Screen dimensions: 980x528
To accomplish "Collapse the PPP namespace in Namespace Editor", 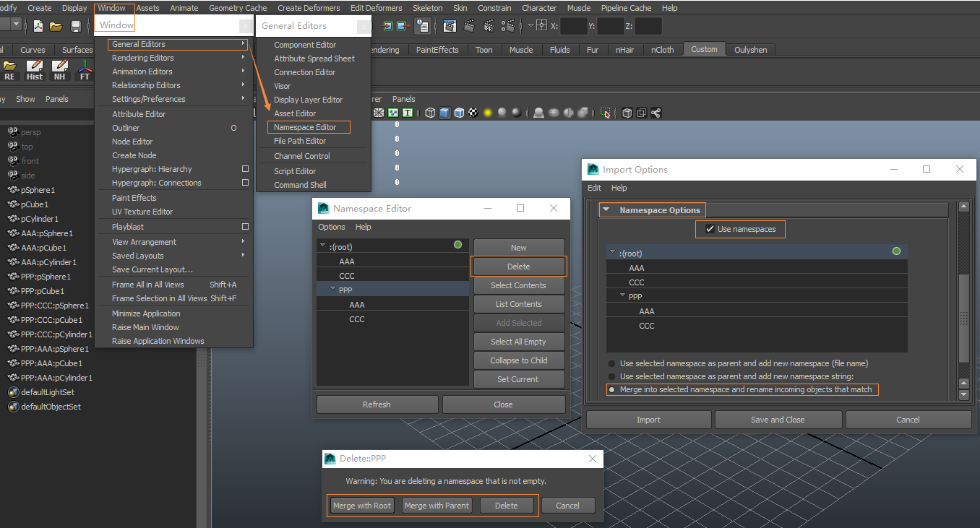I will coord(332,289).
